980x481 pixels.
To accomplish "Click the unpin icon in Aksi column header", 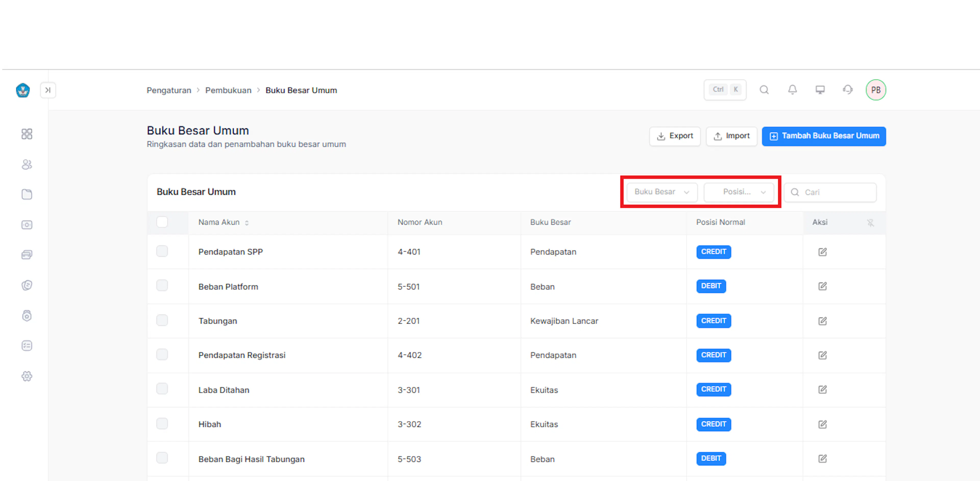I will click(x=871, y=223).
